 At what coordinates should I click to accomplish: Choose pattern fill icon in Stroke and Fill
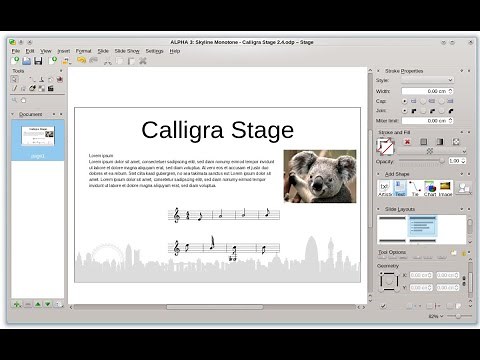[456, 142]
